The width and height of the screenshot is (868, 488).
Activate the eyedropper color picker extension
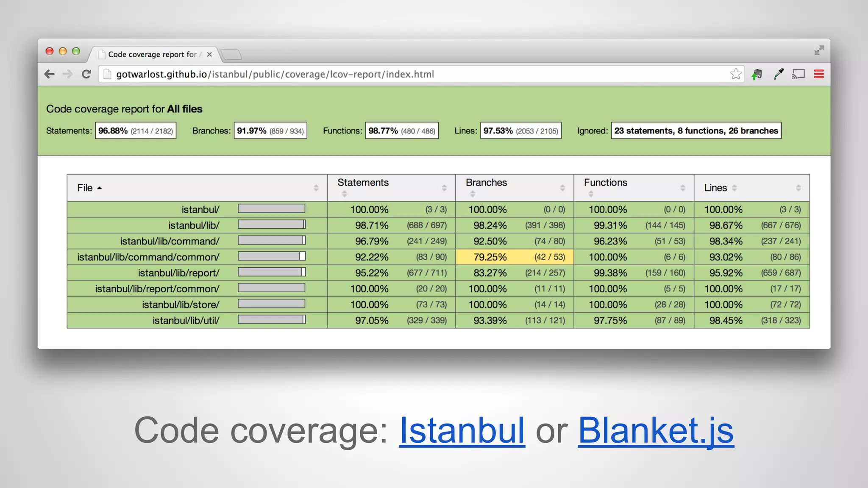click(x=779, y=74)
